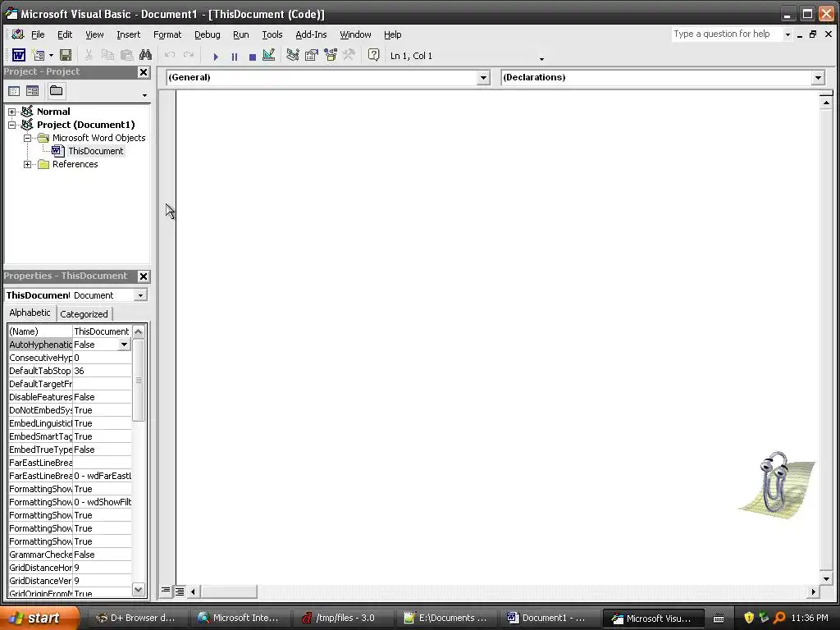The height and width of the screenshot is (630, 840).
Task: Click the Undo arrow icon
Action: [x=170, y=55]
